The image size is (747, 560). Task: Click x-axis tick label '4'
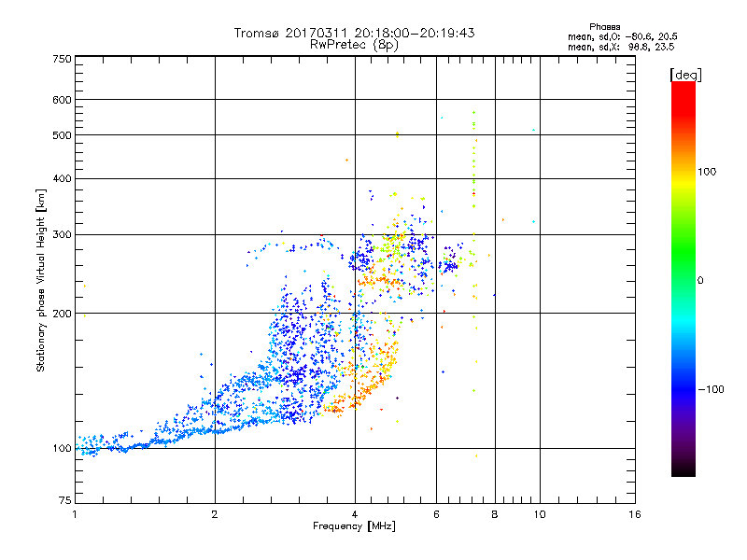point(355,514)
